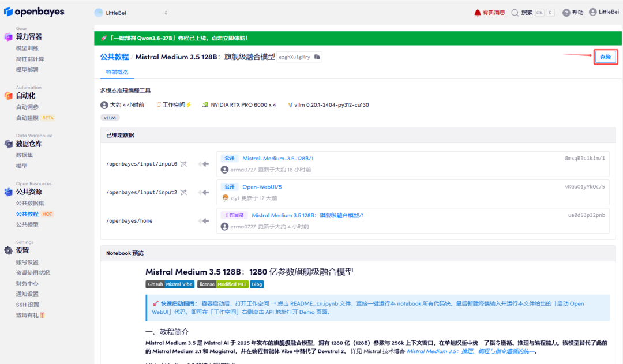Open 公共教程 HOT in the sidebar
The height and width of the screenshot is (364, 623).
point(35,214)
